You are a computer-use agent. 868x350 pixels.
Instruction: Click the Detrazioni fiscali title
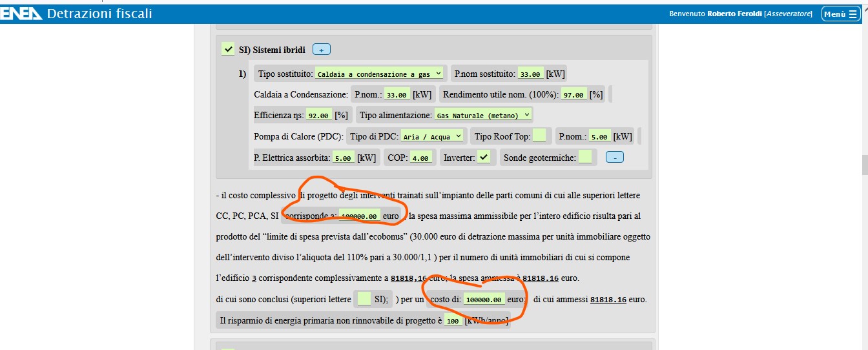tap(99, 13)
